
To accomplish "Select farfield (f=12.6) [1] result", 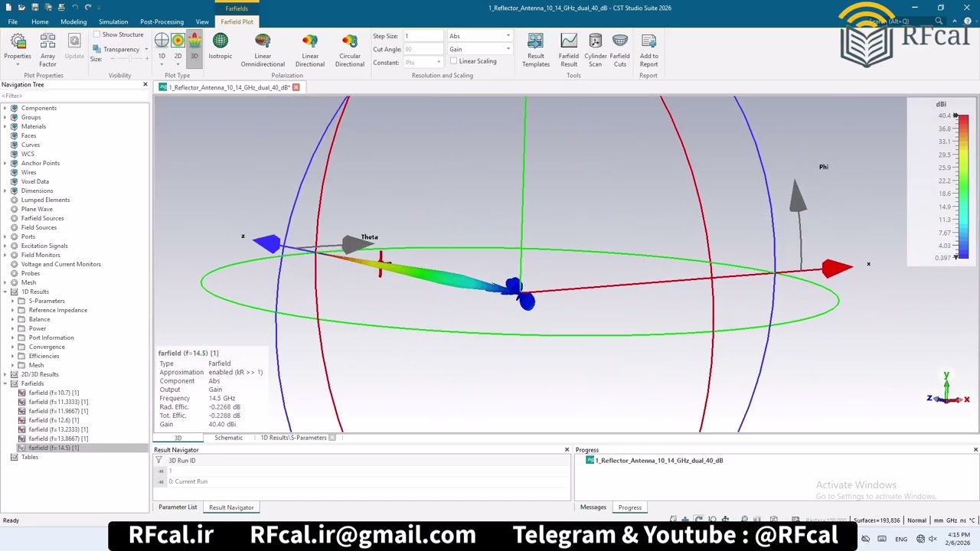I will coord(54,420).
